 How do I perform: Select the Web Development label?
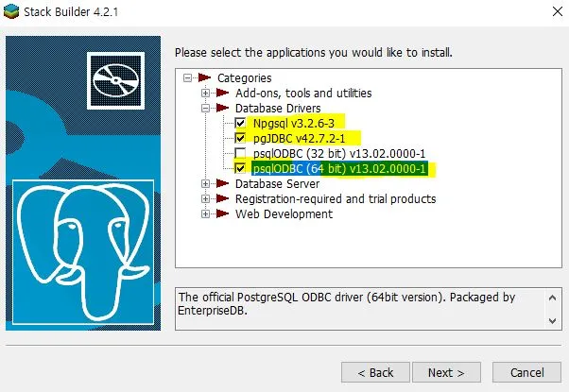284,214
